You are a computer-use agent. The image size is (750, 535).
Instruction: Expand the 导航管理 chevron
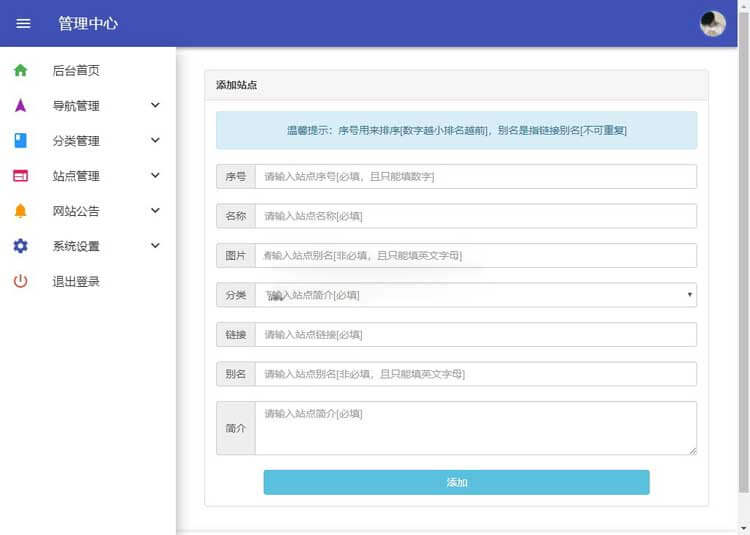[x=155, y=105]
